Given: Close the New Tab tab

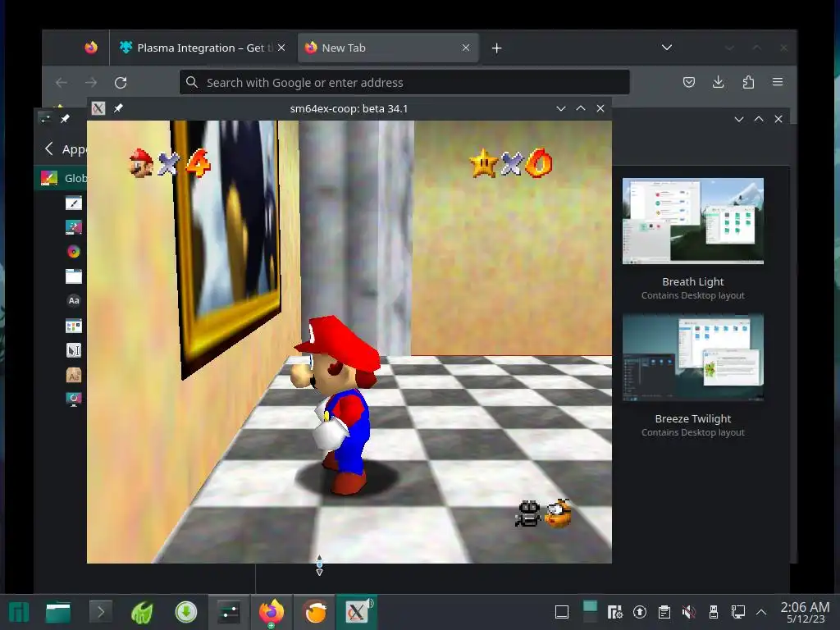Looking at the screenshot, I should [466, 48].
